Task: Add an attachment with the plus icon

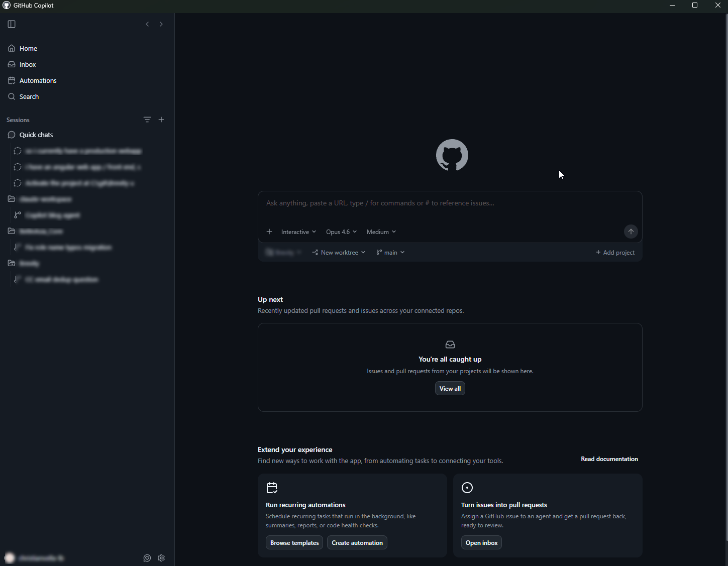Action: click(x=269, y=232)
